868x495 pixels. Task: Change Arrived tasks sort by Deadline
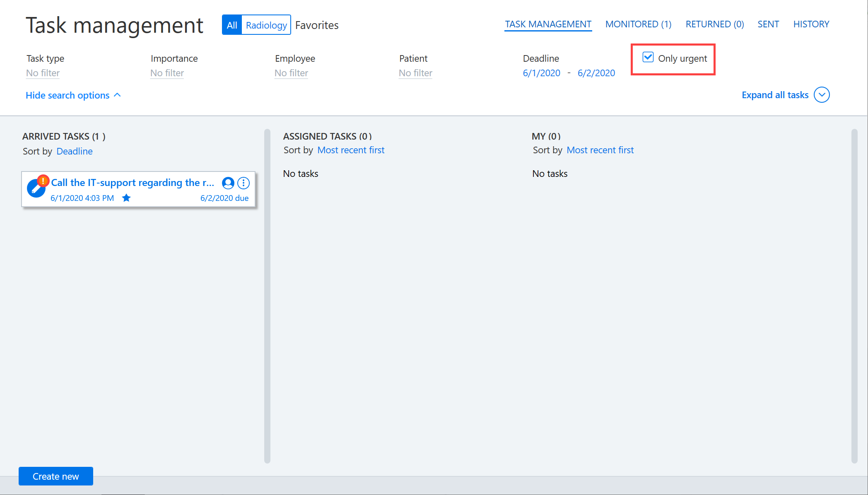pos(75,151)
